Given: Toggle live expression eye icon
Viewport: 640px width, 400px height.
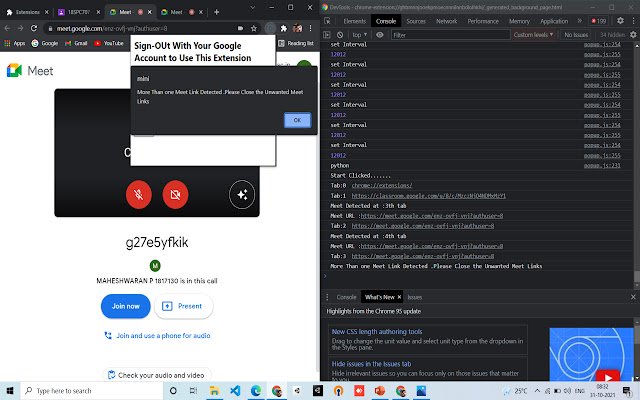Looking at the screenshot, I should coord(380,35).
